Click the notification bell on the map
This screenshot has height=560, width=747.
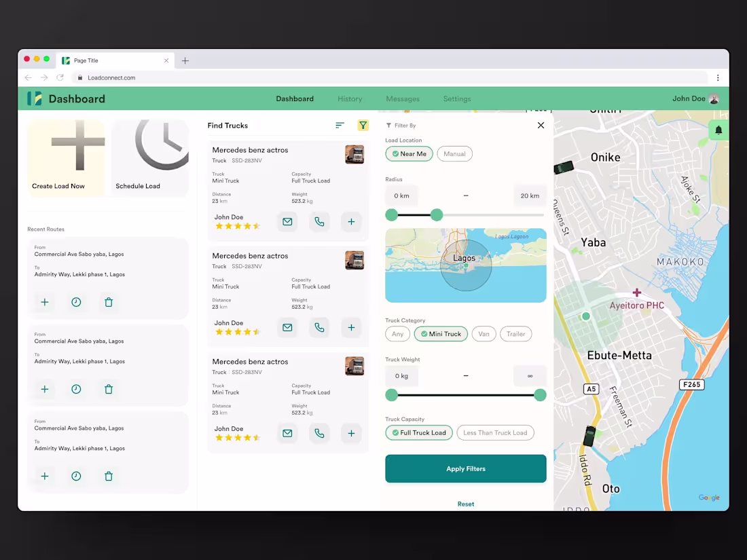718,129
